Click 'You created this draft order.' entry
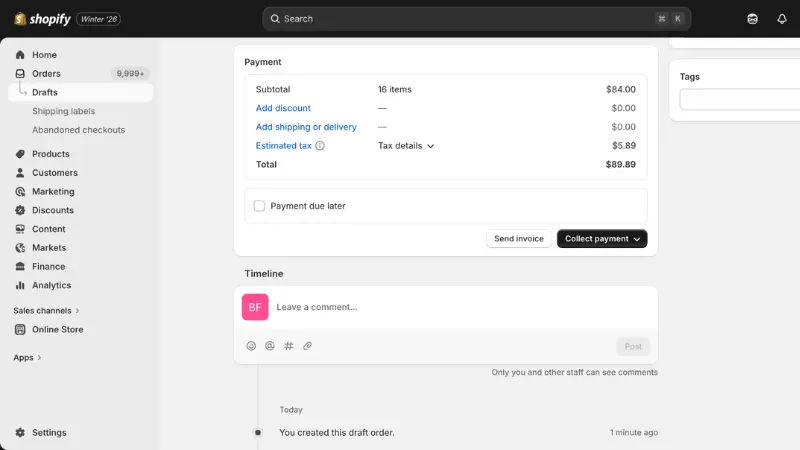Image resolution: width=800 pixels, height=450 pixels. [x=337, y=433]
